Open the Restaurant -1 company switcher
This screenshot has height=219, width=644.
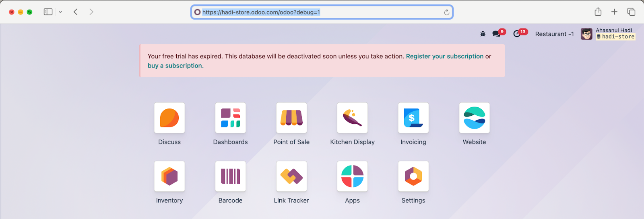554,34
